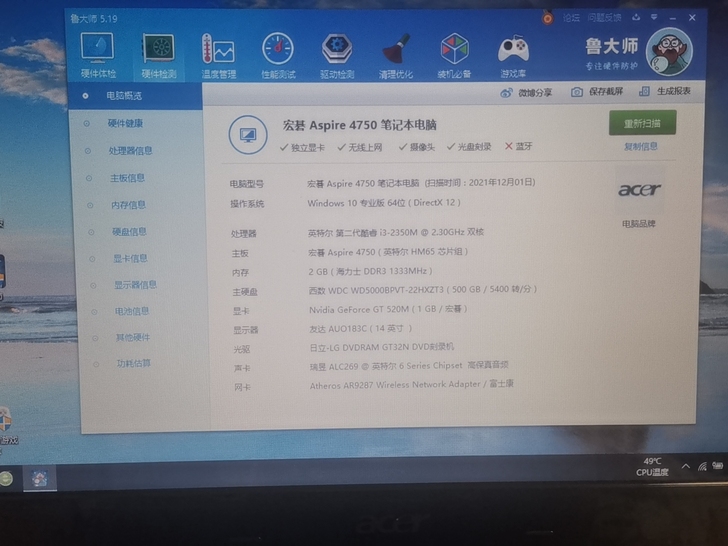Click the AUO183C display value
The image size is (728, 546).
point(361,329)
